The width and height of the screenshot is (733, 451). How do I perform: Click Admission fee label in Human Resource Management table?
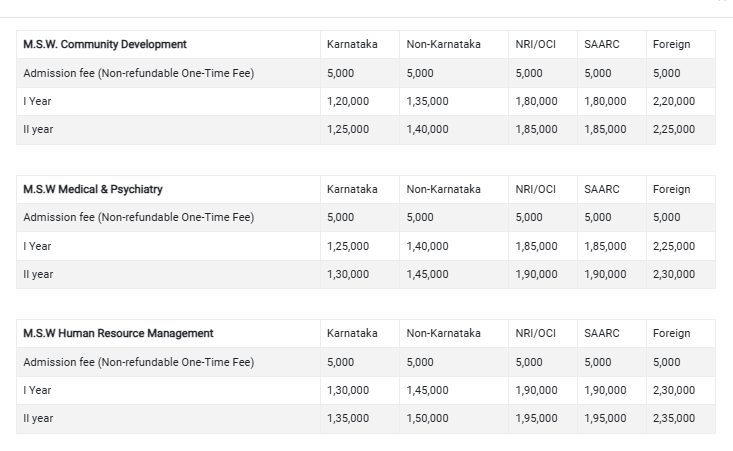coord(138,362)
